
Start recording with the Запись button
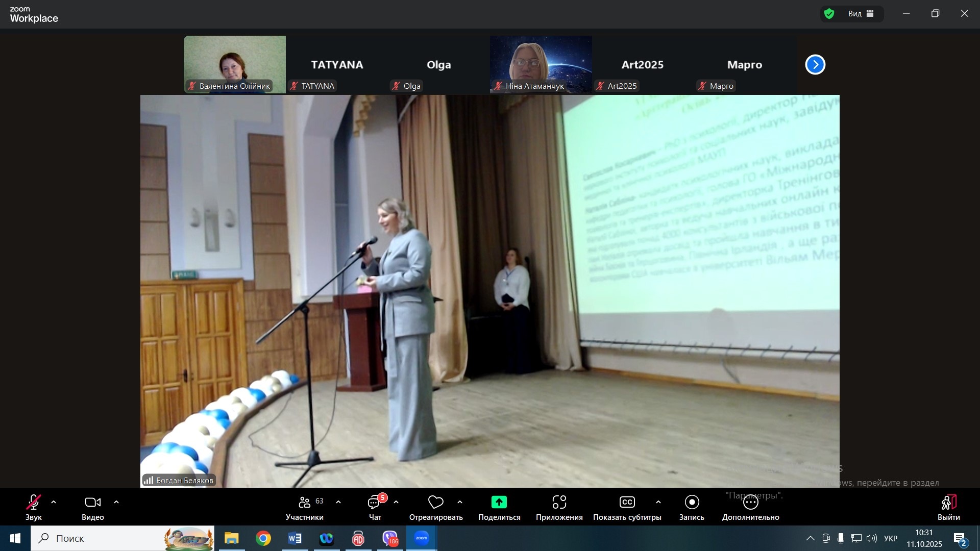click(692, 507)
